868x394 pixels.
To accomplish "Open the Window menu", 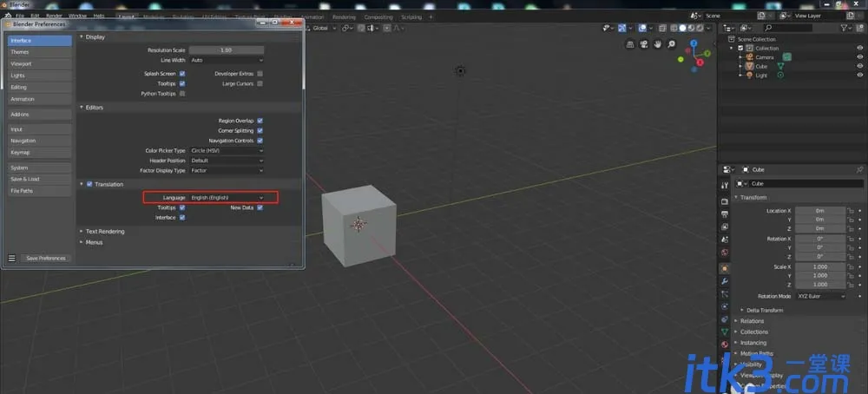I will pyautogui.click(x=77, y=16).
